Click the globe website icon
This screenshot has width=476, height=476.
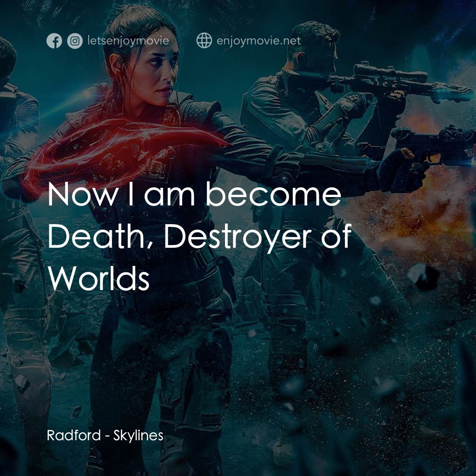(x=204, y=41)
